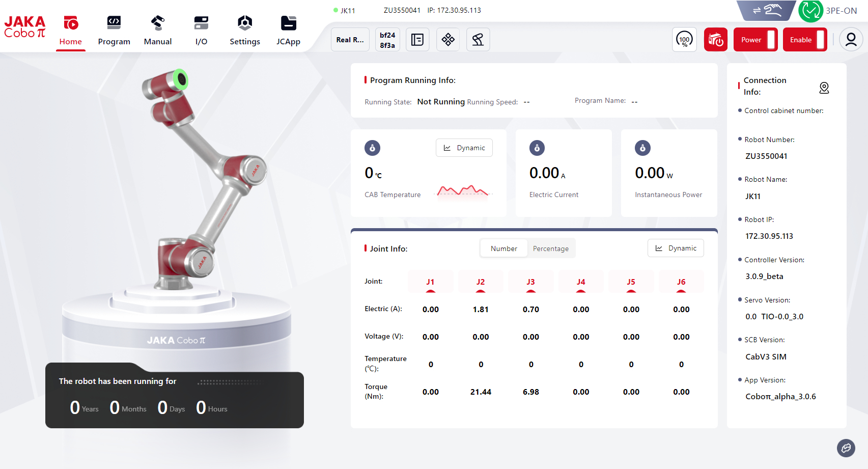The width and height of the screenshot is (868, 469).
Task: Click the connection location pin icon
Action: (824, 88)
